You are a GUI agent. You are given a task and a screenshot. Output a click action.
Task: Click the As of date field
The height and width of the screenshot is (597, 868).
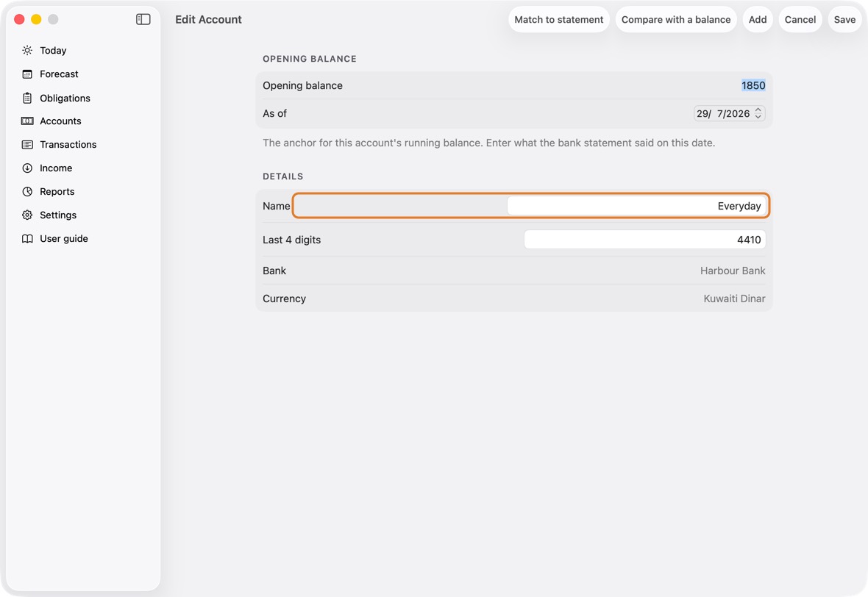729,113
